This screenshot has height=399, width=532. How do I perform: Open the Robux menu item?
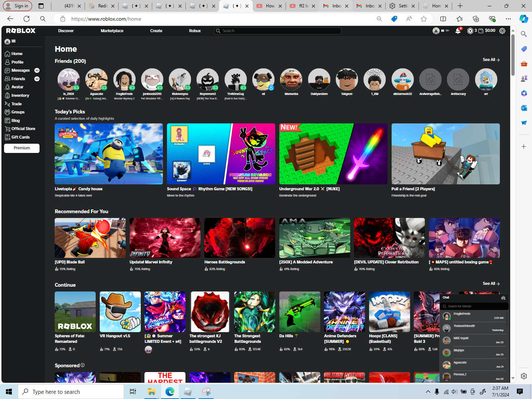coord(195,31)
